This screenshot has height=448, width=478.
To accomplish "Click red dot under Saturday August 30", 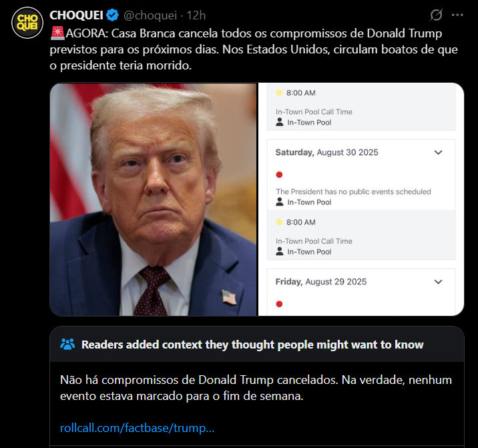I will 279,175.
